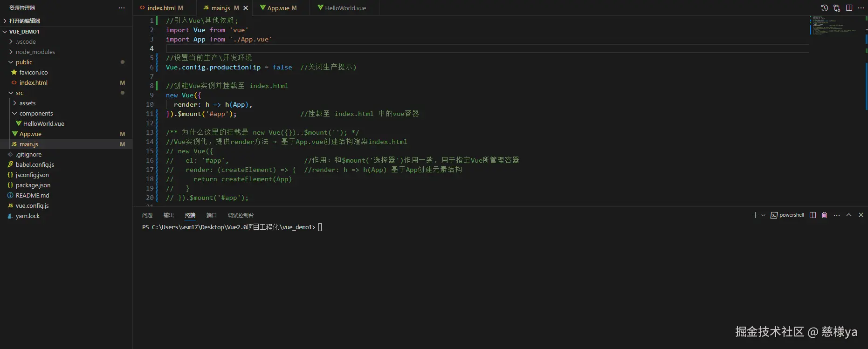Close the main.js editor tab
Viewport: 868px width, 349px height.
coord(246,8)
